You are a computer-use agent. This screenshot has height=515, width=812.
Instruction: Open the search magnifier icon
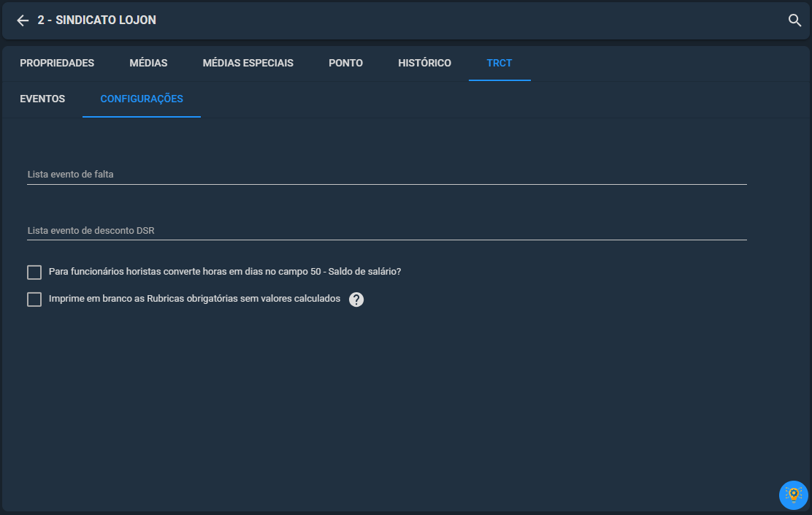click(x=794, y=20)
